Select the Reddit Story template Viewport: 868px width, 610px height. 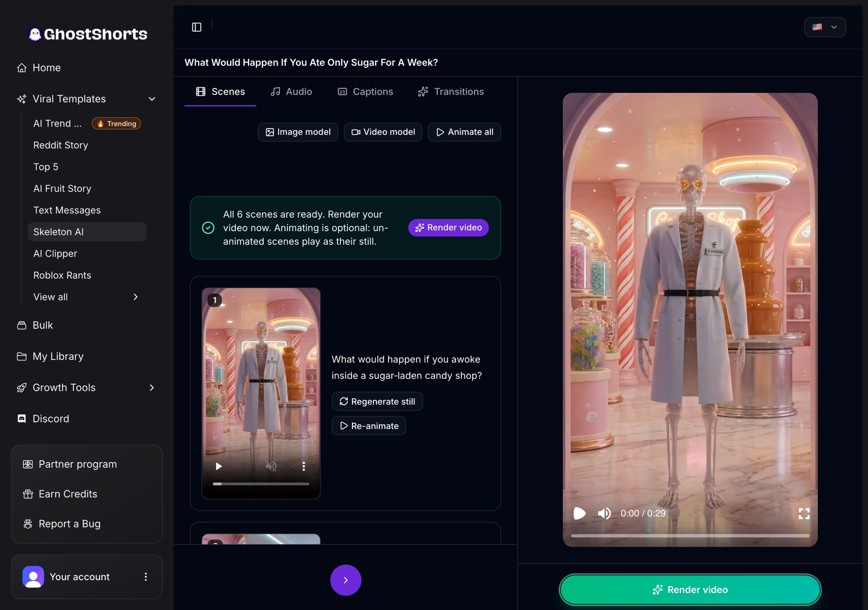pos(61,145)
